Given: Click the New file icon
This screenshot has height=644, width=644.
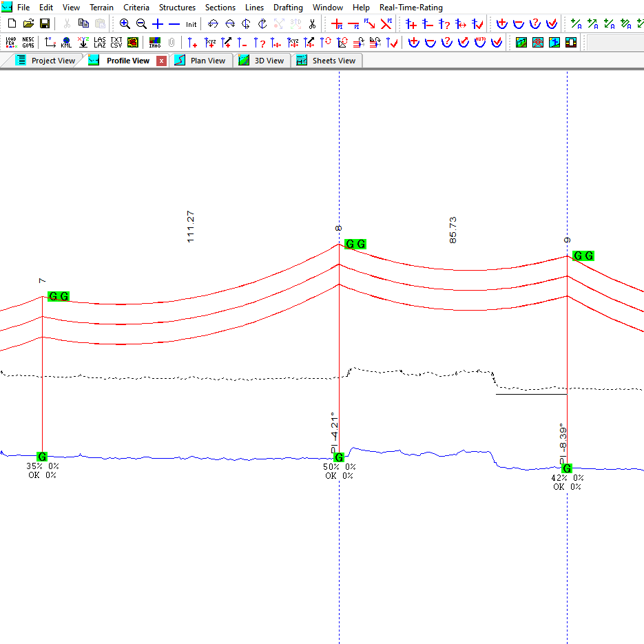Looking at the screenshot, I should pyautogui.click(x=12, y=23).
